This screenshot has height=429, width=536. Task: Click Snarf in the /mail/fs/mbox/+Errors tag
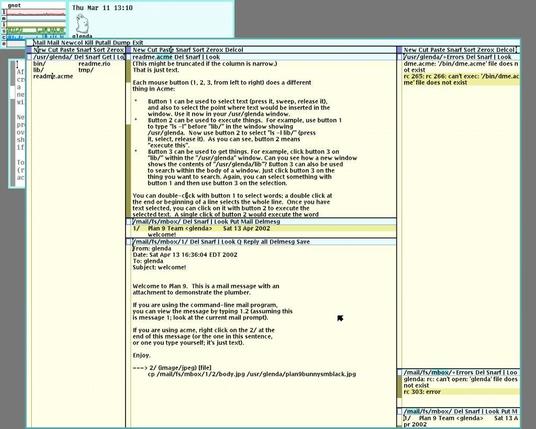pos(493,373)
